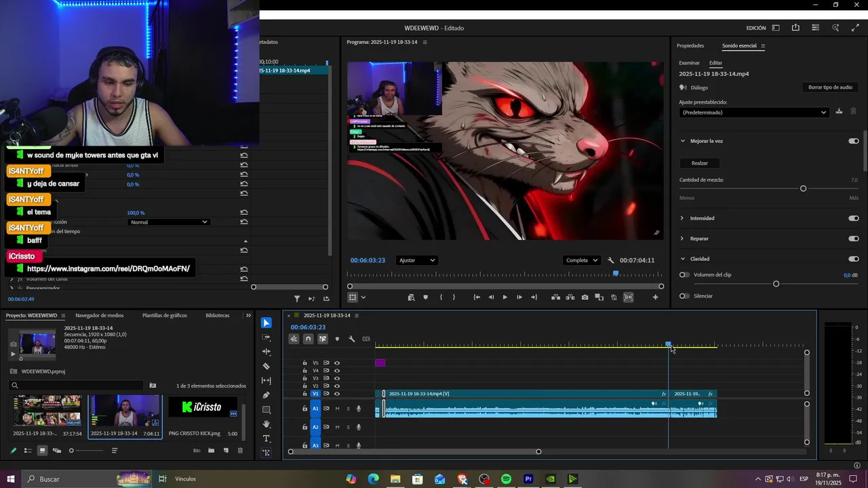Click the Realzar button
868x488 pixels.
700,163
